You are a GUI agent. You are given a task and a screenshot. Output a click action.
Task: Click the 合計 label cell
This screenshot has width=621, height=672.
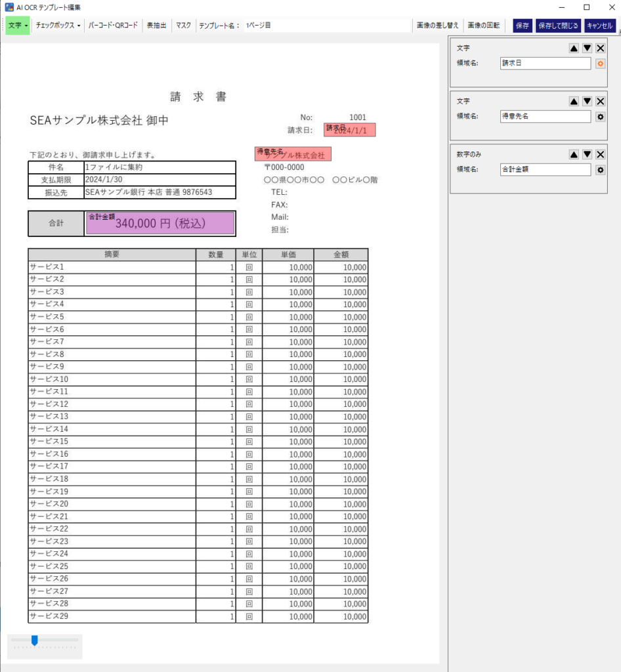pyautogui.click(x=56, y=223)
